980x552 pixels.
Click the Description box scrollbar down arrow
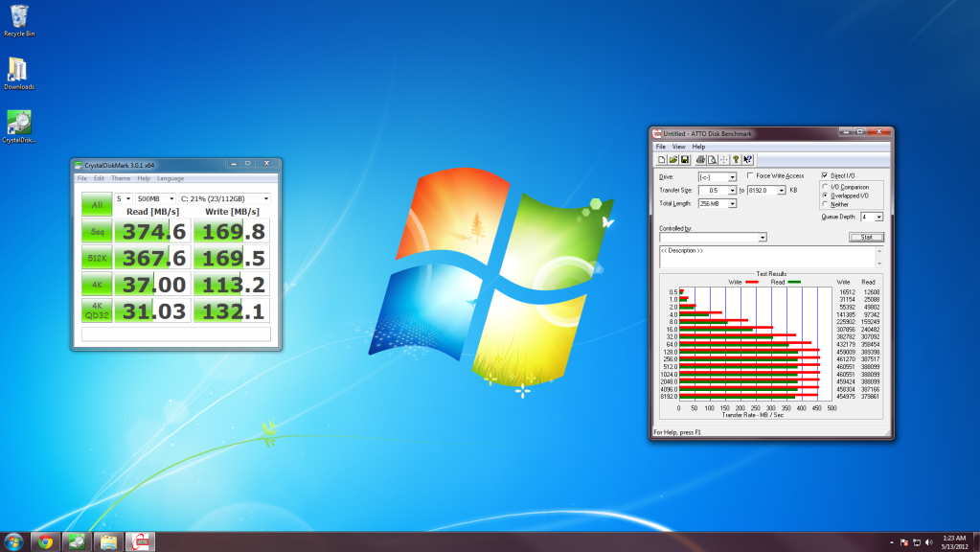tap(878, 264)
